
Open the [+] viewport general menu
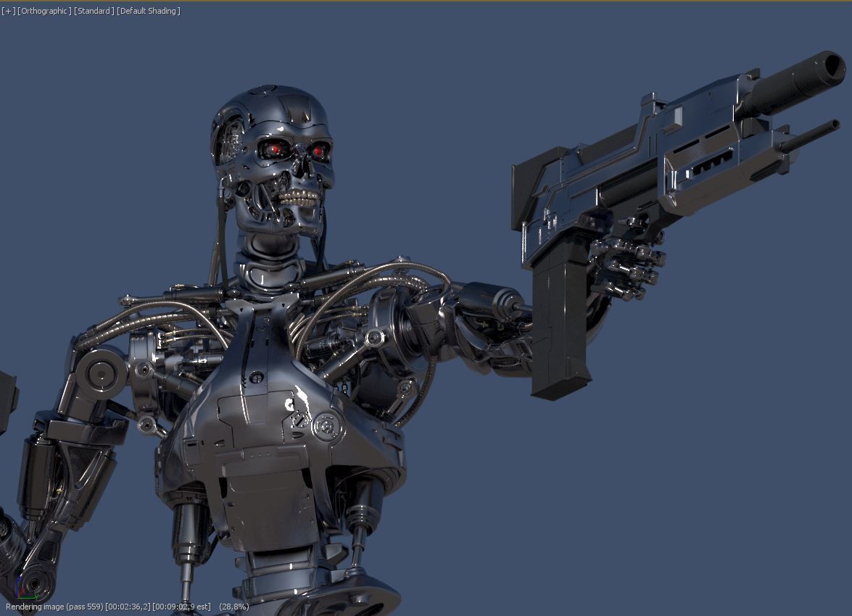tap(8, 11)
